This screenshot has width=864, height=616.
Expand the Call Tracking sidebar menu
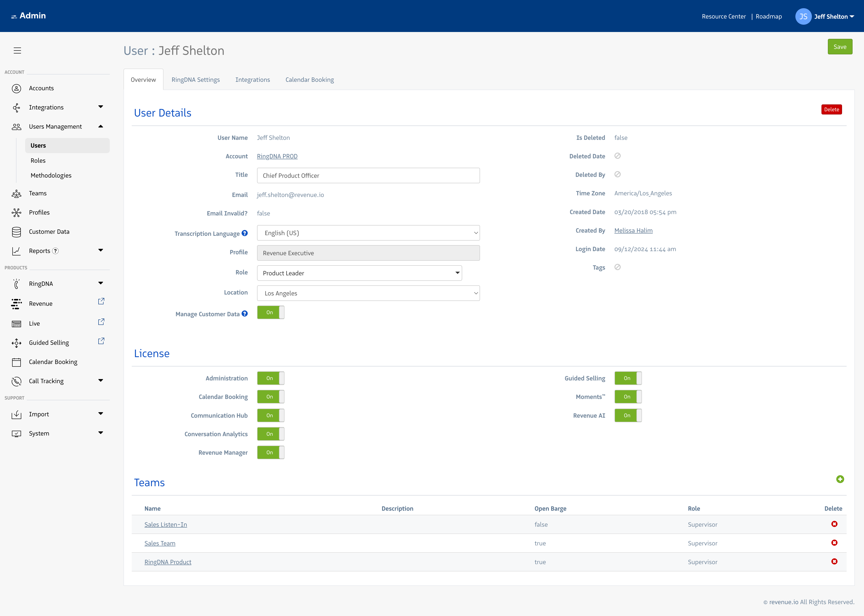click(x=101, y=380)
